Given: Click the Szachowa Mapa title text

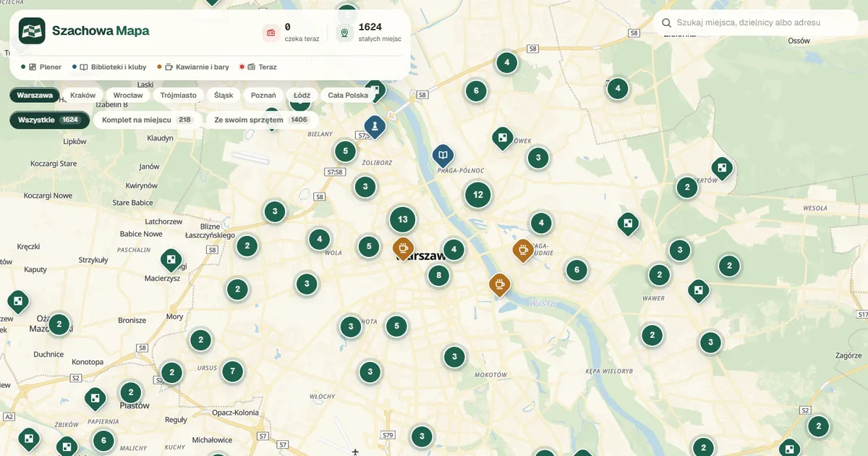Looking at the screenshot, I should pos(101,31).
